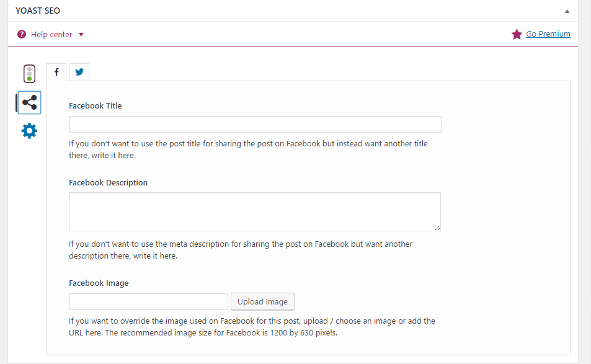Switch to the Twitter tab

point(79,72)
